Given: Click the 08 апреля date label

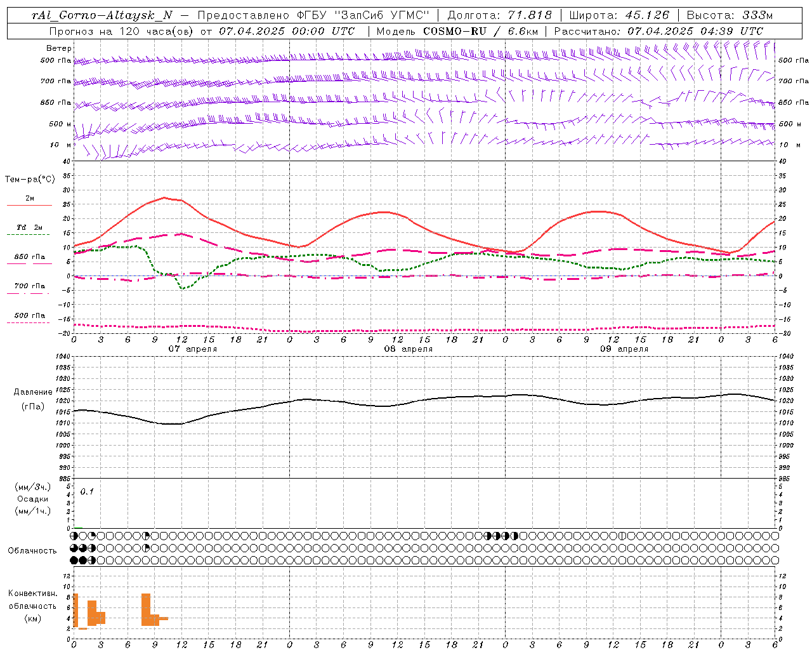Looking at the screenshot, I should click(x=408, y=349).
